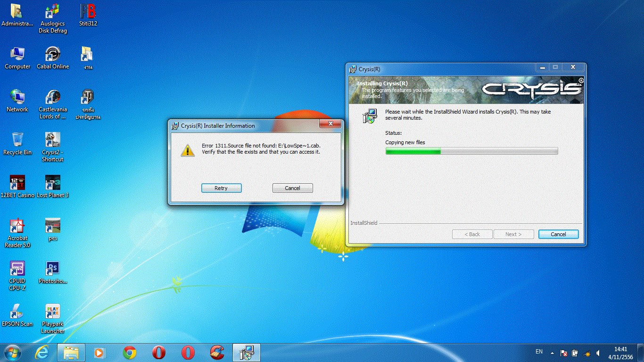Open the EN language bar selector
The height and width of the screenshot is (362, 644).
[539, 352]
